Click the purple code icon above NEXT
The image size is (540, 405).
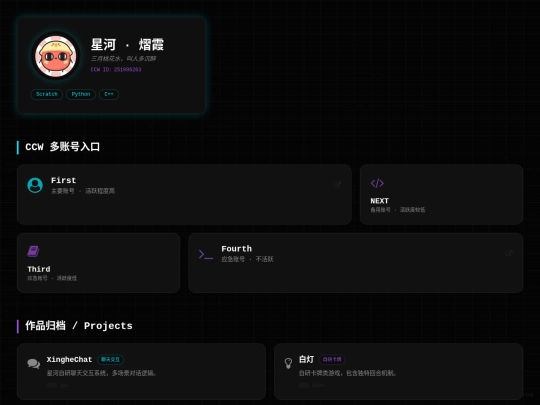pos(377,183)
